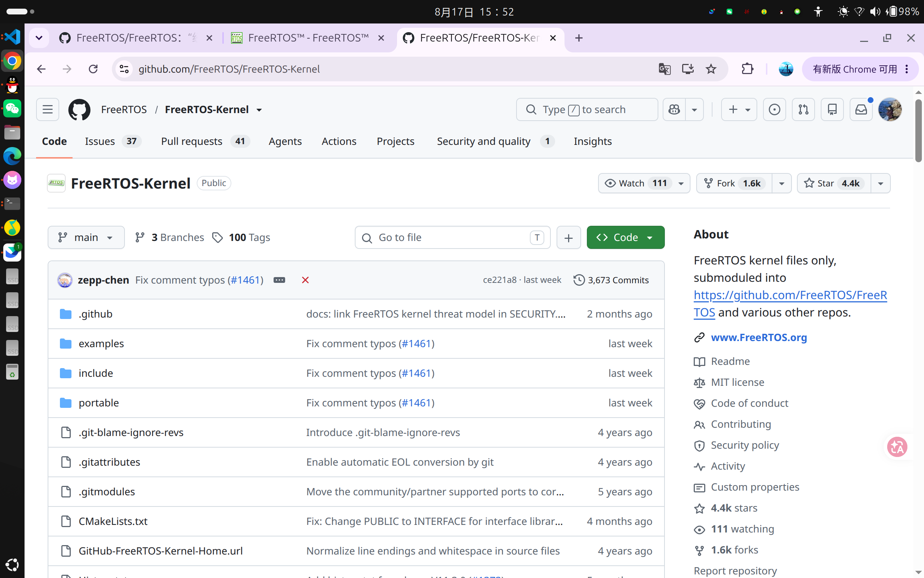Screen dimensions: 924x578
Task: Open Chrome extensions puzzle icon
Action: [747, 69]
